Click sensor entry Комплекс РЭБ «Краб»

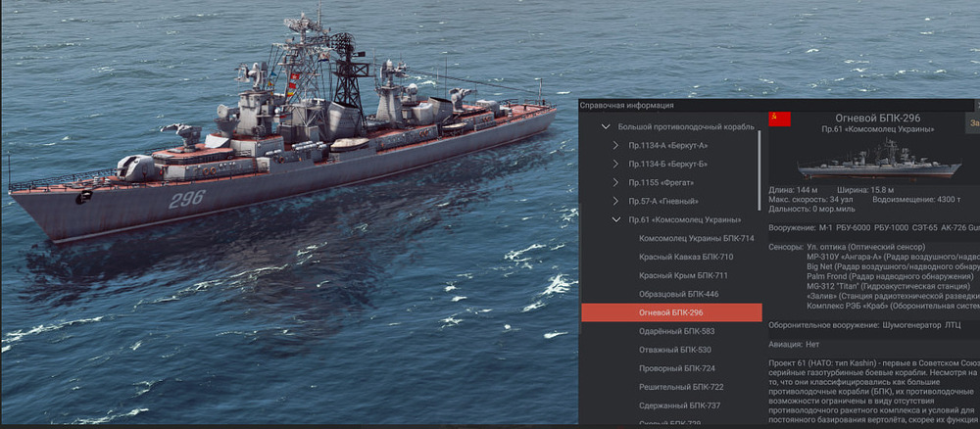[893, 306]
